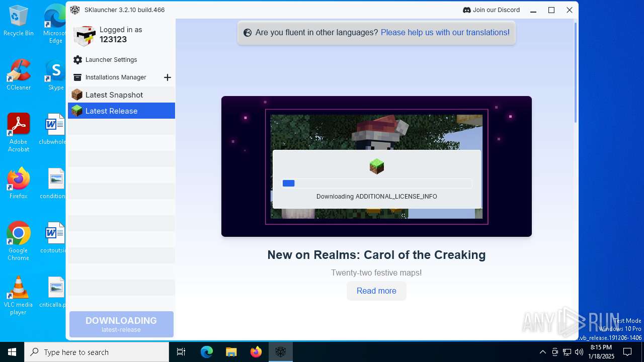Open Task View on taskbar
The height and width of the screenshot is (362, 644).
[181, 352]
